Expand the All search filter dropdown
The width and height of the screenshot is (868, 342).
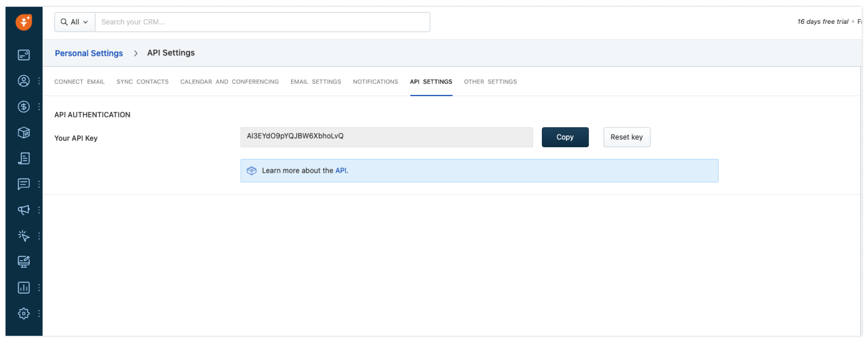74,22
